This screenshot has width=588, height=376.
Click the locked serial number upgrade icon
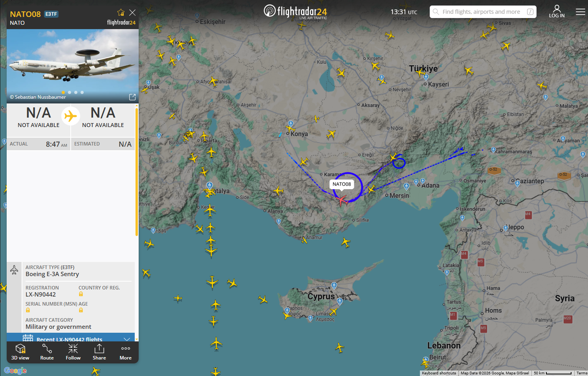pyautogui.click(x=28, y=310)
